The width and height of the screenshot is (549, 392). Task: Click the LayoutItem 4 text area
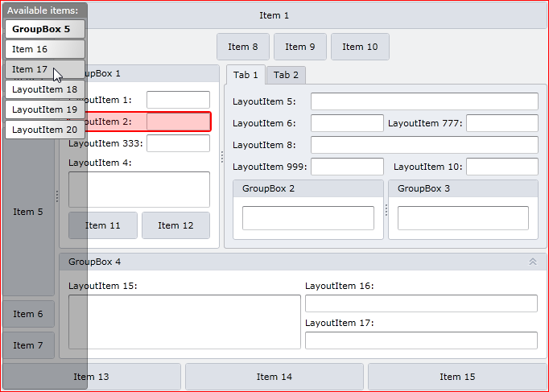point(139,189)
